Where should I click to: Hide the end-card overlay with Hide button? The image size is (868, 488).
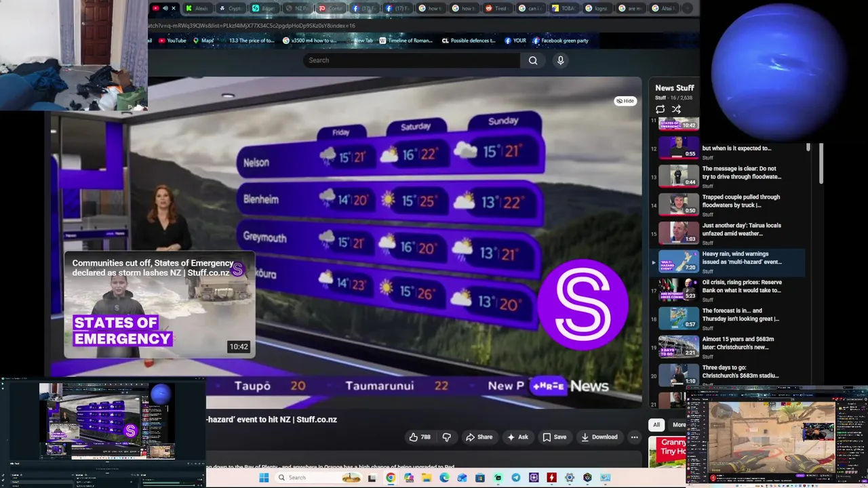tap(625, 101)
